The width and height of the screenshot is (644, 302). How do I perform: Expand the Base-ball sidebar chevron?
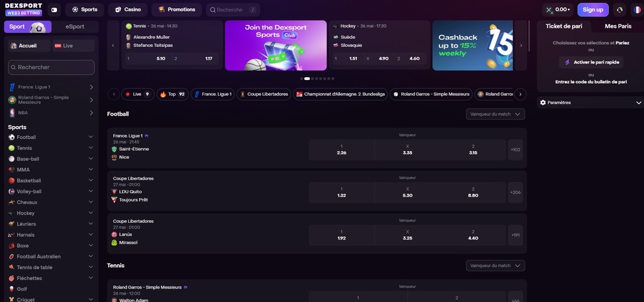click(91, 158)
